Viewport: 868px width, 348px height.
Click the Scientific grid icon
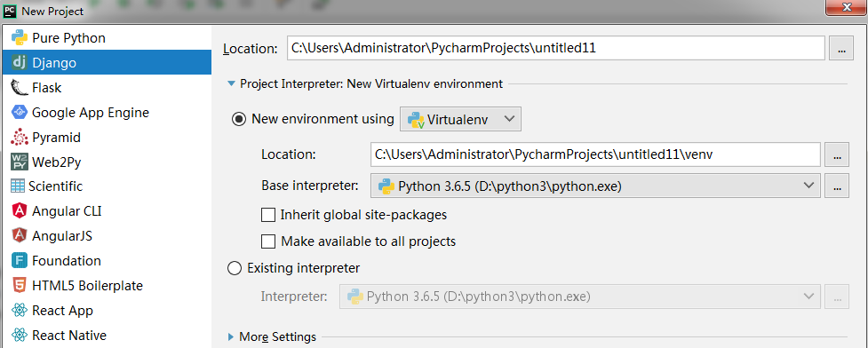tap(19, 186)
